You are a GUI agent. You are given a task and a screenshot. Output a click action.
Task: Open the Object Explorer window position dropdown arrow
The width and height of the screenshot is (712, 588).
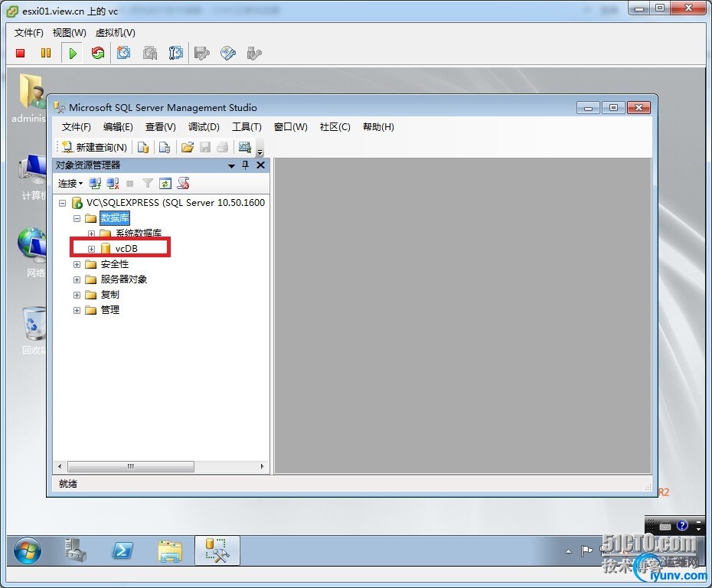231,165
